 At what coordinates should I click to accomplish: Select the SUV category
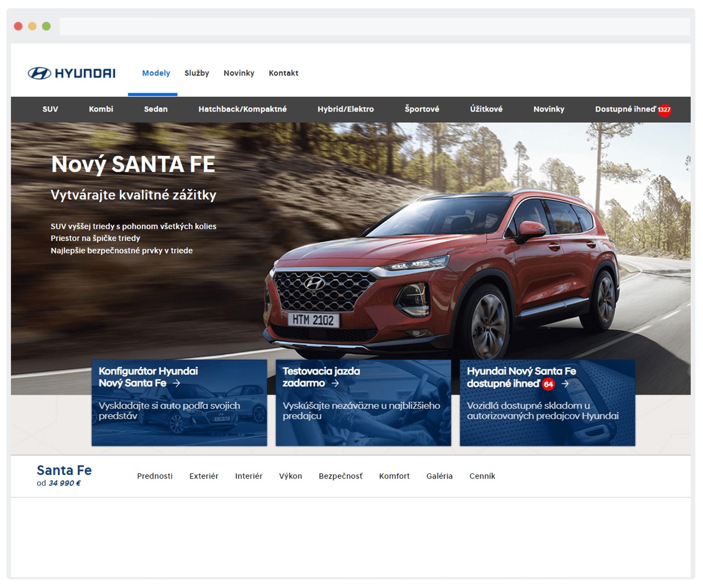(x=50, y=109)
